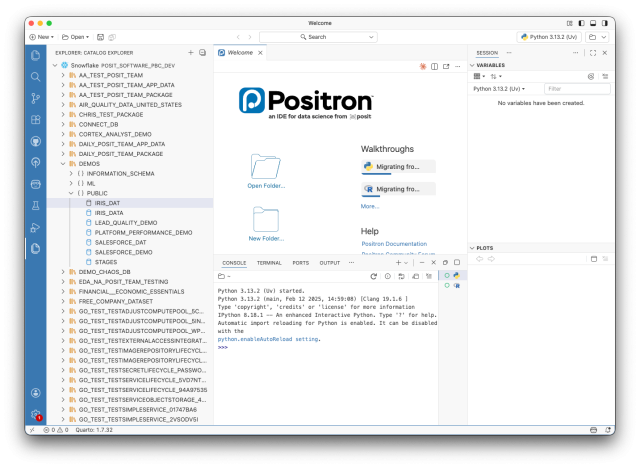Click the New Folder link
Image resolution: width=640 pixels, height=468 pixels.
[x=266, y=239]
